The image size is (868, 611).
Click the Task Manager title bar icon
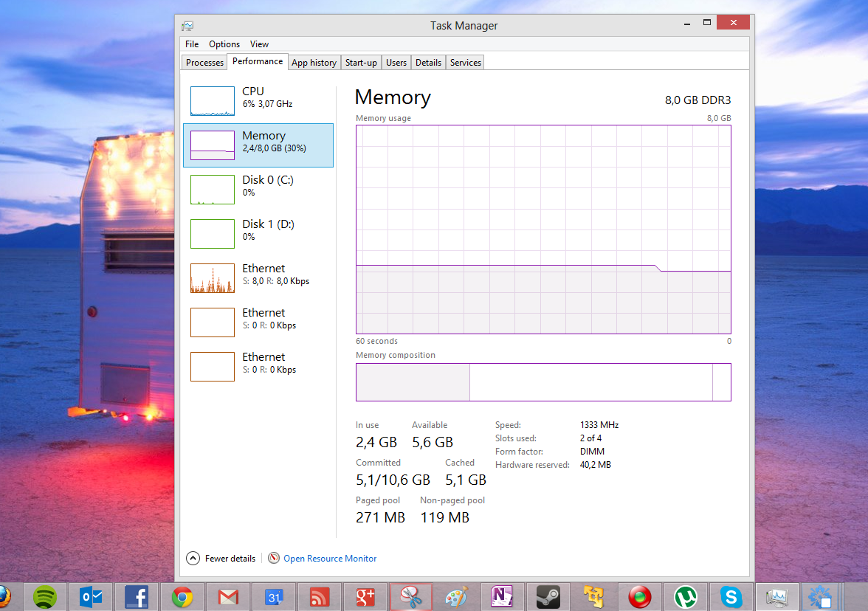187,25
